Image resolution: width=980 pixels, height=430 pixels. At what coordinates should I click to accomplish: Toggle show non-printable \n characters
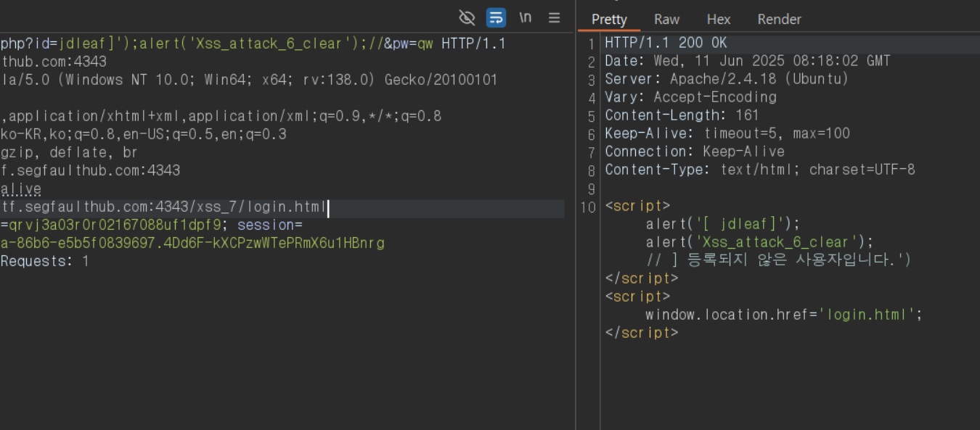pyautogui.click(x=525, y=17)
